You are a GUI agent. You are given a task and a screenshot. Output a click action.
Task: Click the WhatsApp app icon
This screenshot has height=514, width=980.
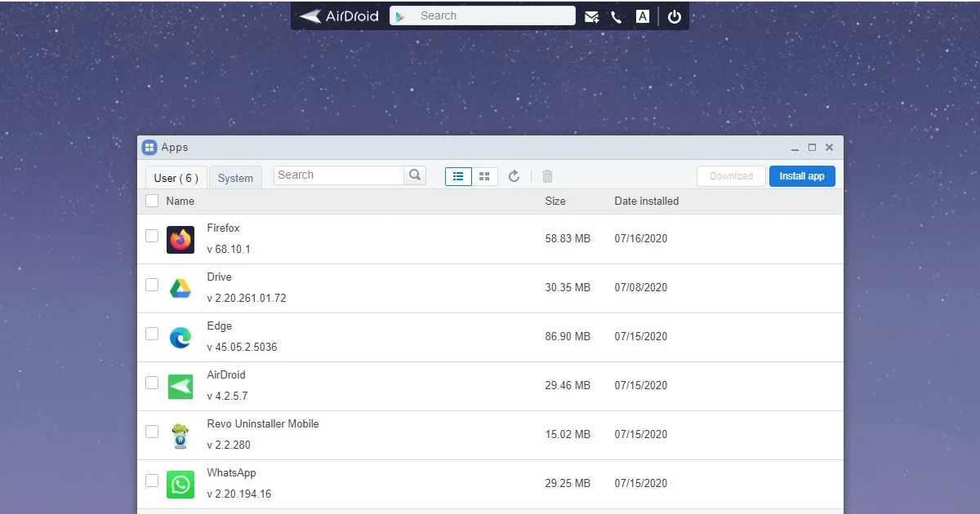180,485
